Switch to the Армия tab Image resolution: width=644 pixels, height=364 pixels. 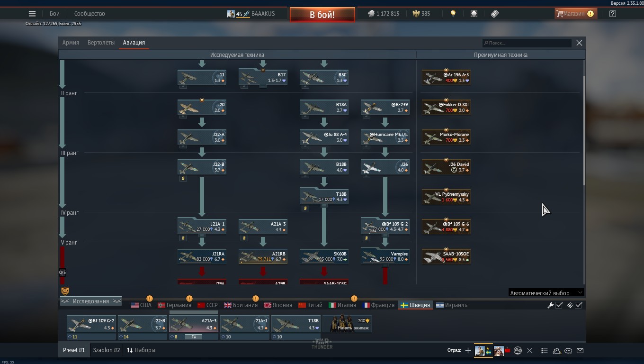[x=71, y=43]
